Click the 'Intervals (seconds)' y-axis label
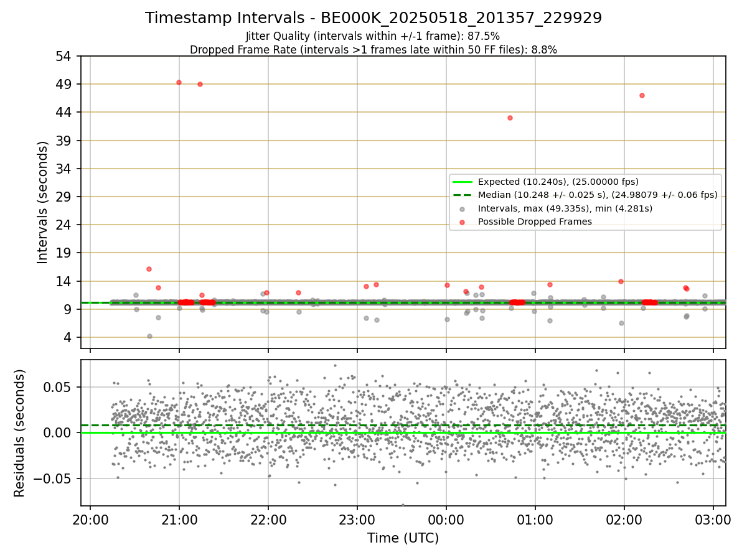 click(42, 202)
